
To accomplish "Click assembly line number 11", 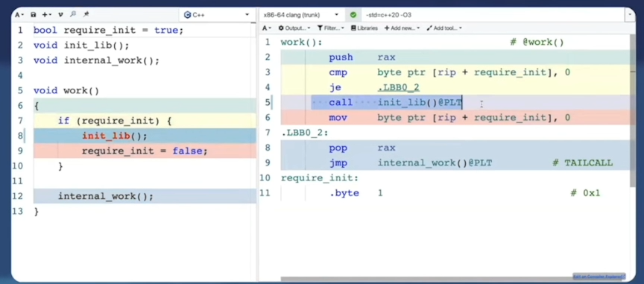I will pyautogui.click(x=265, y=193).
